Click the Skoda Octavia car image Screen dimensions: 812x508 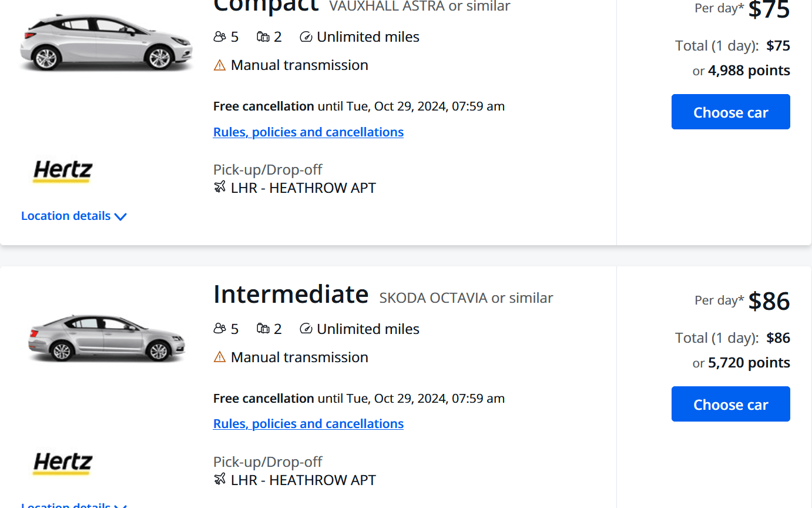click(107, 337)
